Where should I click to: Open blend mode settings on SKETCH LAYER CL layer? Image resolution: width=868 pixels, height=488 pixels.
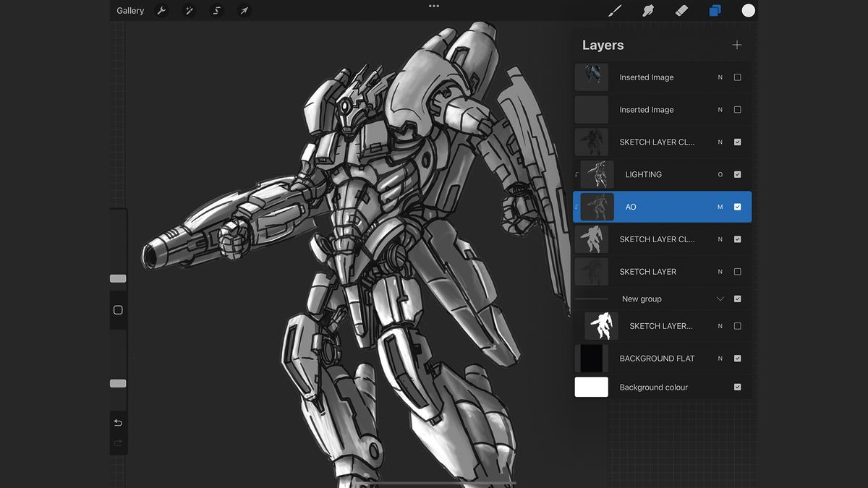[x=718, y=142]
